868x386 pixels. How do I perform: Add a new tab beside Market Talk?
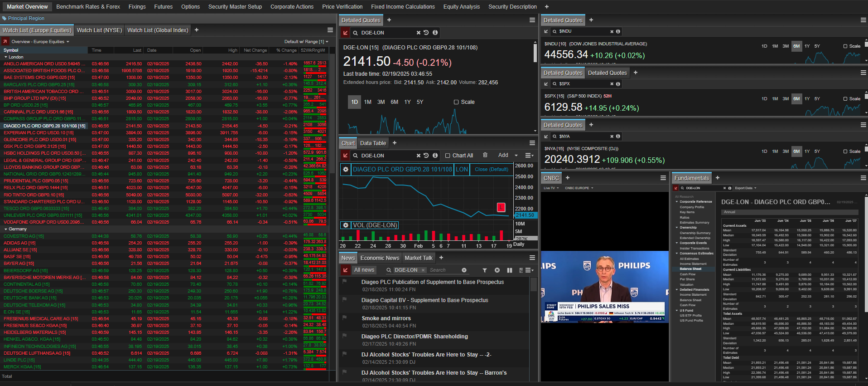point(441,258)
